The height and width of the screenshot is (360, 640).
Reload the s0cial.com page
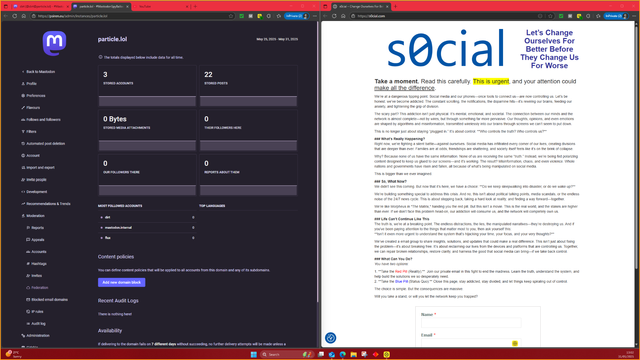pyautogui.click(x=334, y=16)
